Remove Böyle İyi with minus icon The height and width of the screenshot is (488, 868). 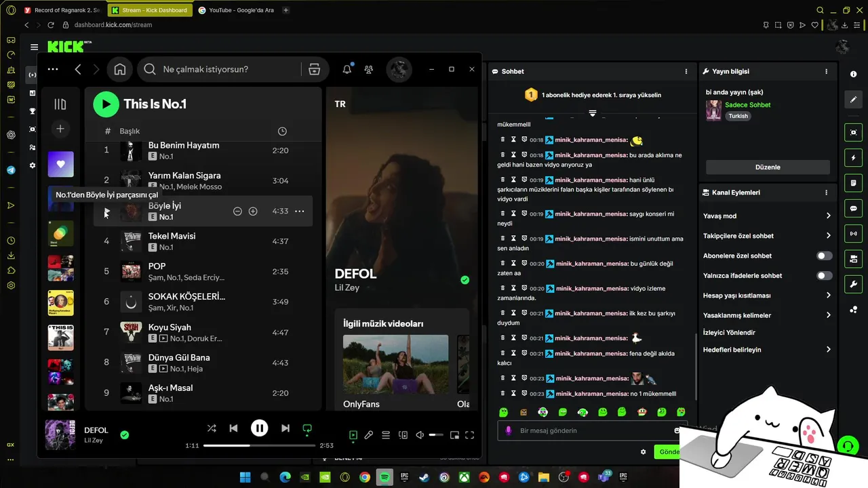(237, 211)
